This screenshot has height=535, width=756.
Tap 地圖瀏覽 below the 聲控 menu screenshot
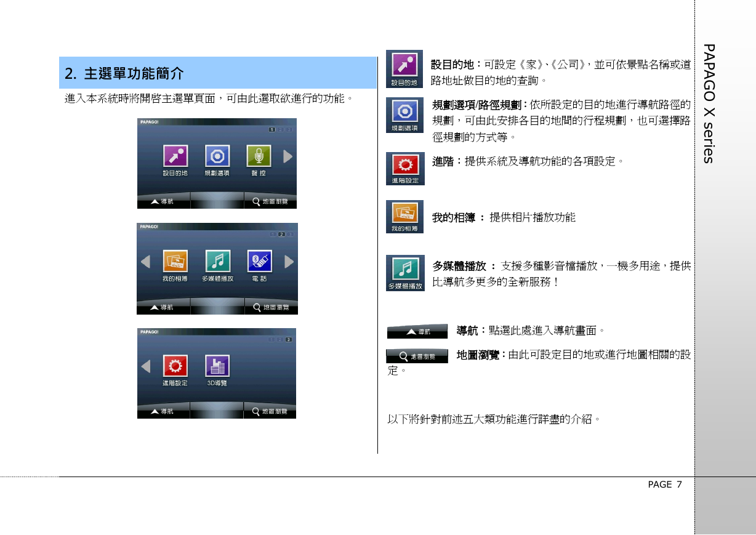(x=270, y=201)
